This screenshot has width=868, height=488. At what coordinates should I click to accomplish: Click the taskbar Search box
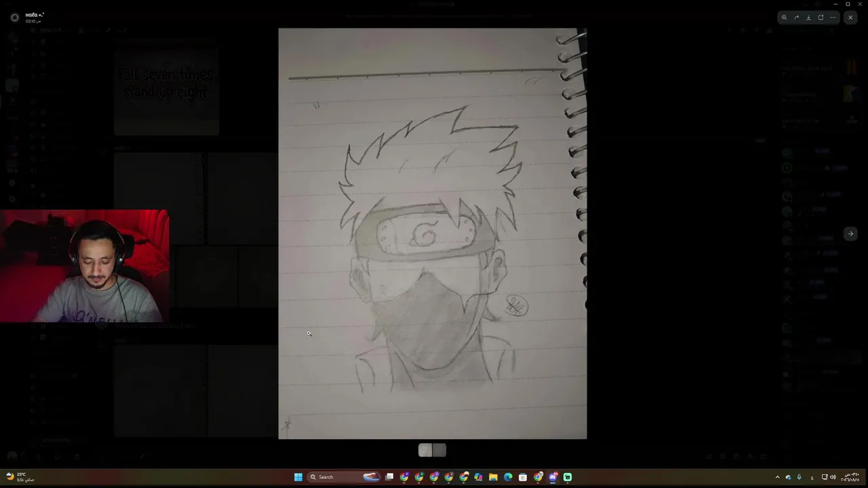pos(344,477)
